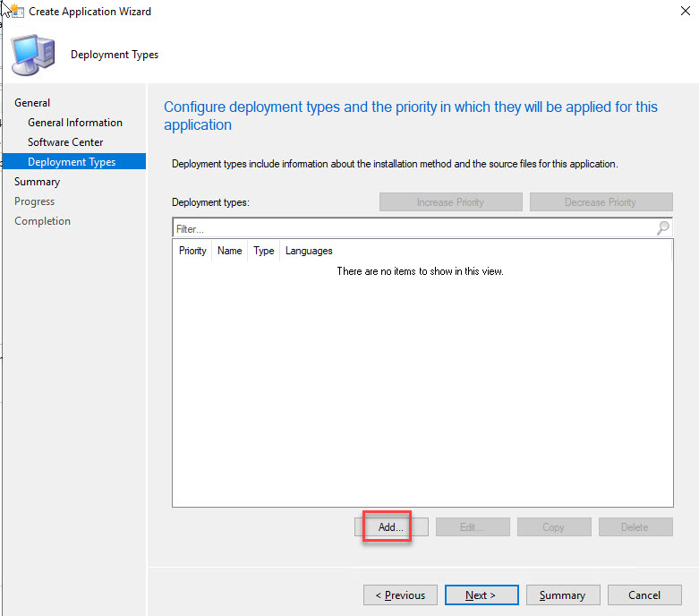Click inside the Filter text field

412,229
